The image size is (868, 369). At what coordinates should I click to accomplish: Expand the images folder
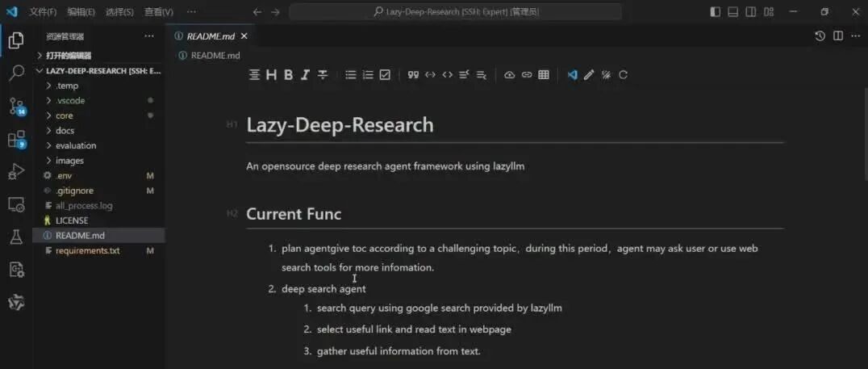98,161
